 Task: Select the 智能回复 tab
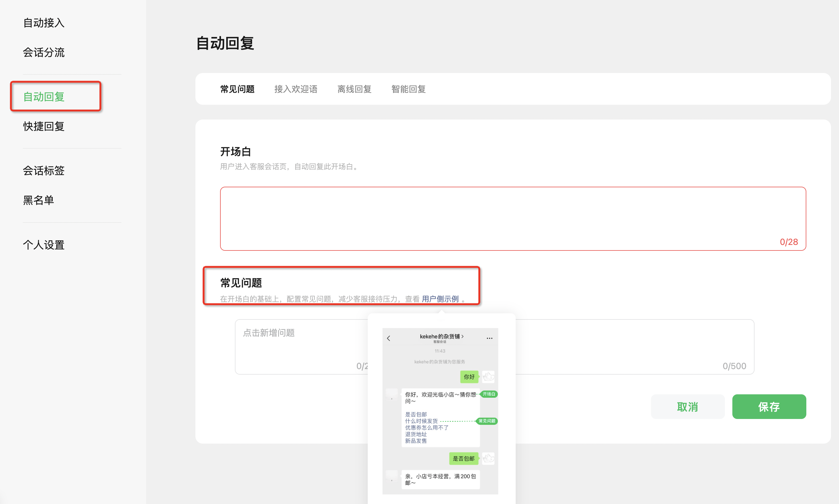(x=408, y=89)
